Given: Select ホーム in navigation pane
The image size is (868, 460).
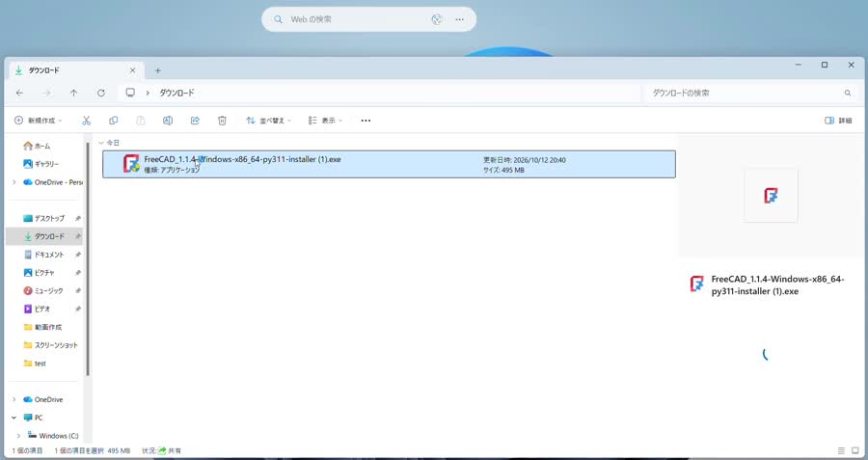Looking at the screenshot, I should click(37, 147).
